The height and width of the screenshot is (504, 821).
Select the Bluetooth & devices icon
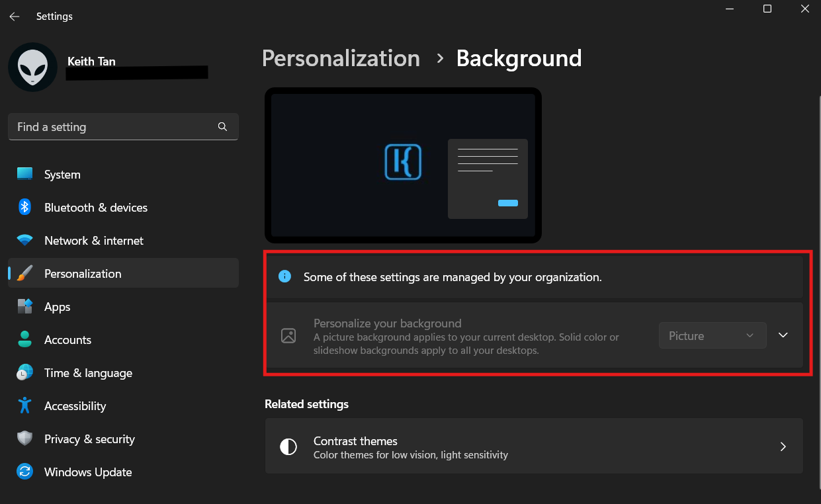point(24,207)
